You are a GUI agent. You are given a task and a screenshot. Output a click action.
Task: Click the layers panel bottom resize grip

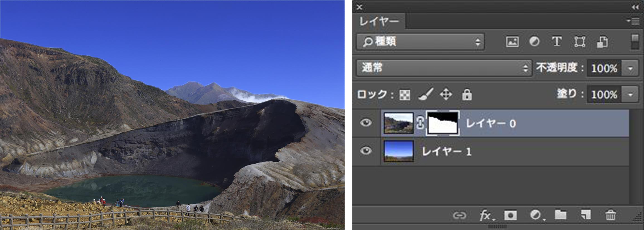point(498,227)
